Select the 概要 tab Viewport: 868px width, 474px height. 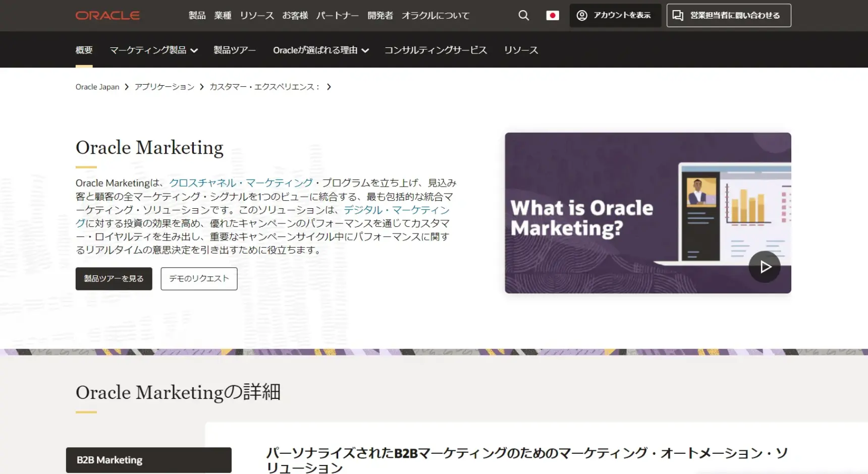(84, 50)
